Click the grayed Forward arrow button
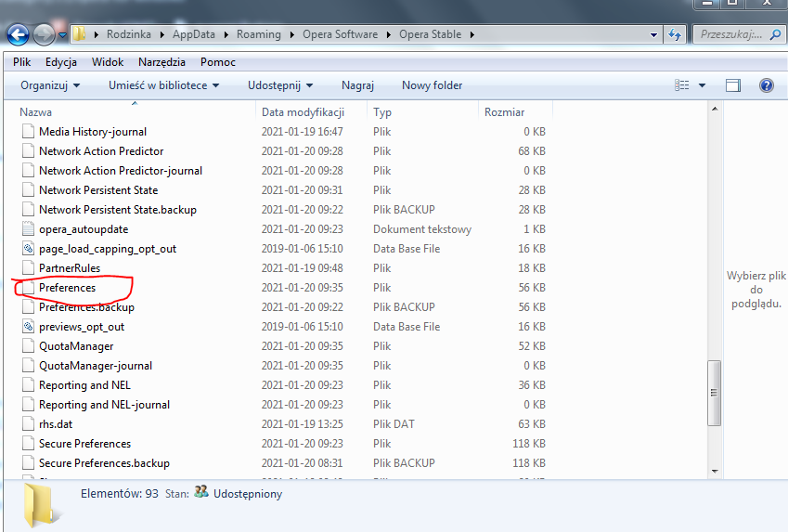The width and height of the screenshot is (788, 532). tap(44, 34)
